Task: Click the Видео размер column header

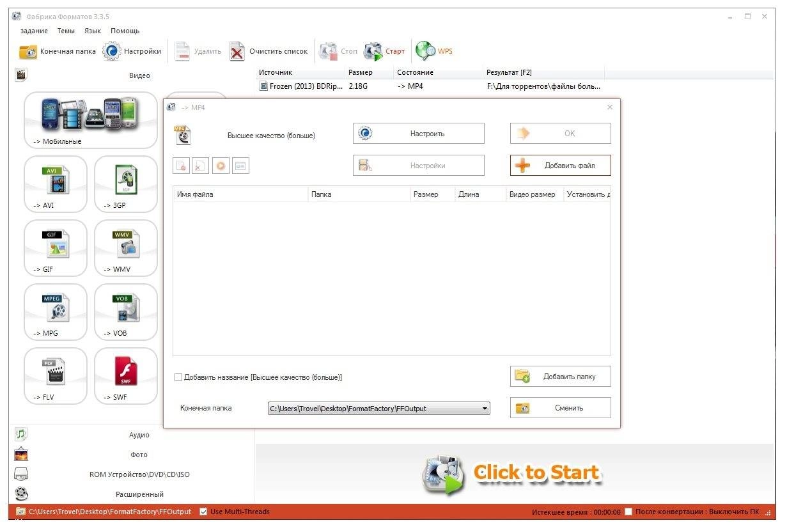Action: [535, 194]
